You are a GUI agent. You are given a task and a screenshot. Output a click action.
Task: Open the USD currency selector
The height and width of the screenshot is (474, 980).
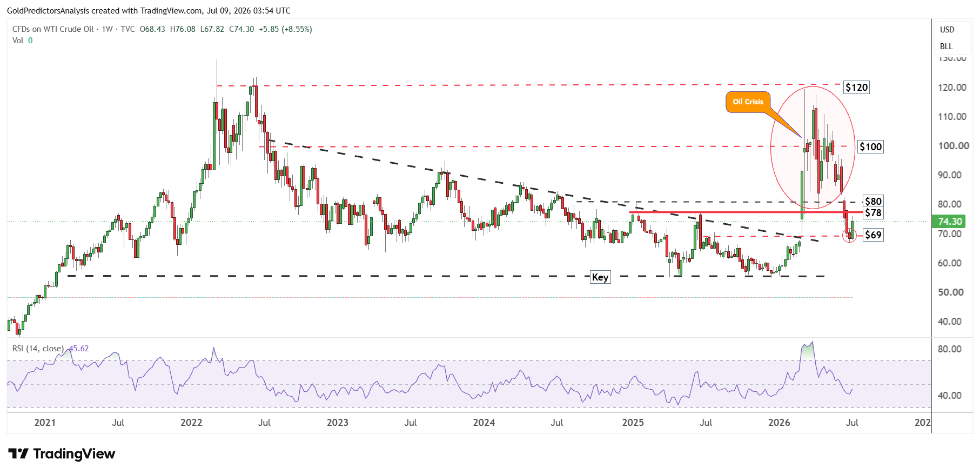point(947,30)
